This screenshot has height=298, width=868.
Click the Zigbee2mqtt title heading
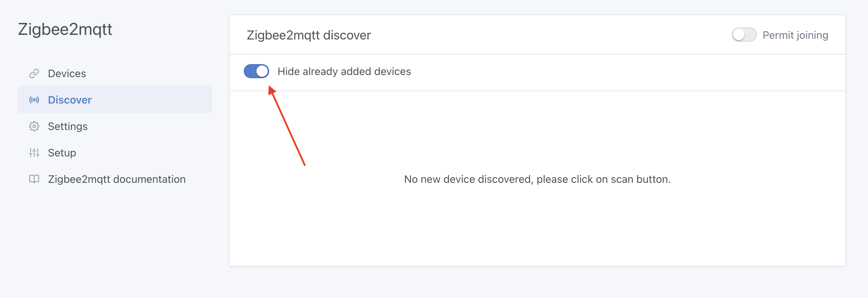click(65, 29)
